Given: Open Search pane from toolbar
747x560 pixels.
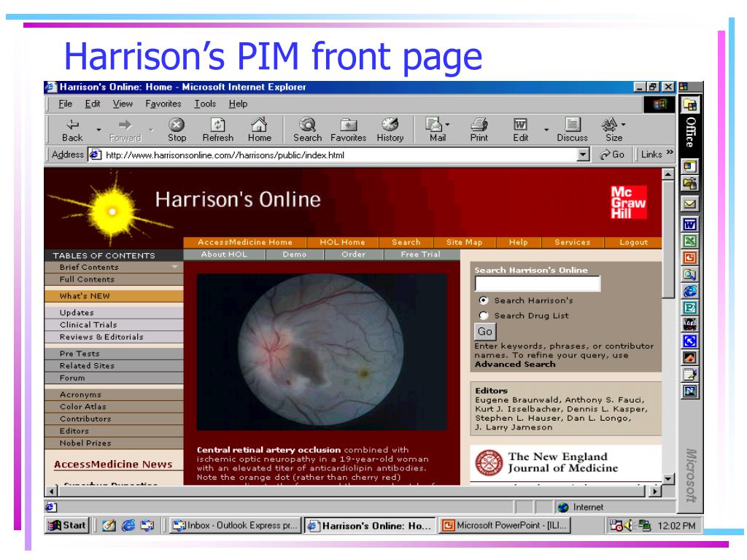Looking at the screenshot, I should click(x=307, y=130).
